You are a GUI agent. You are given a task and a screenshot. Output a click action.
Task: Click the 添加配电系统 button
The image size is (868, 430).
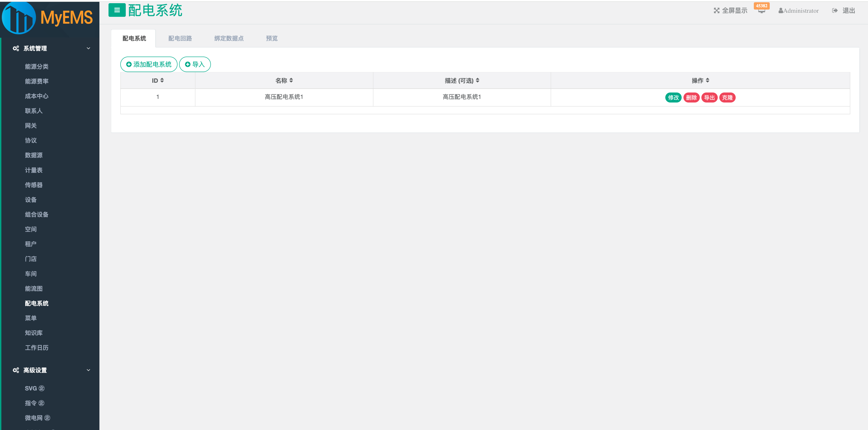coord(149,64)
